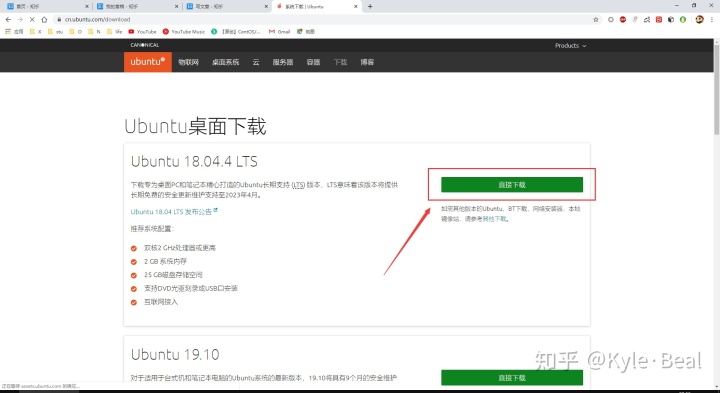Stop page loading with the X icon

coord(32,20)
